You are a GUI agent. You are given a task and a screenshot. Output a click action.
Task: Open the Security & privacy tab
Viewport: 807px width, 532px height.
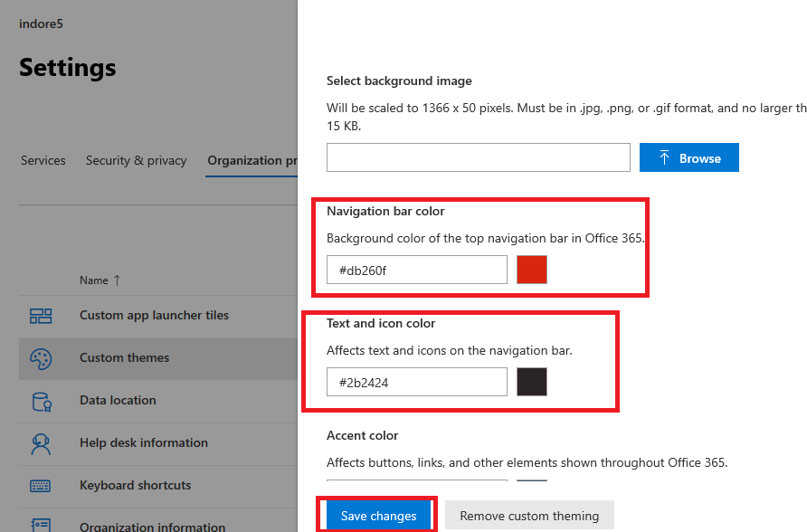point(136,161)
